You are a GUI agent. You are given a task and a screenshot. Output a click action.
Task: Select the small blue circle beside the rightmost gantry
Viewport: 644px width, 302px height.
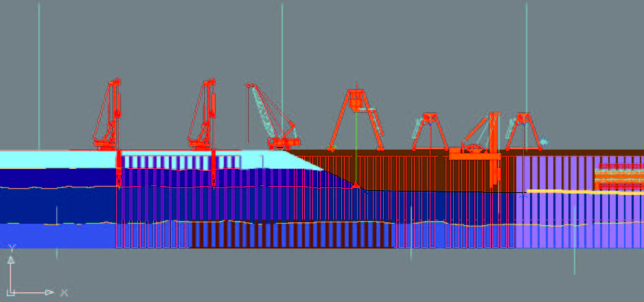[x=544, y=142]
